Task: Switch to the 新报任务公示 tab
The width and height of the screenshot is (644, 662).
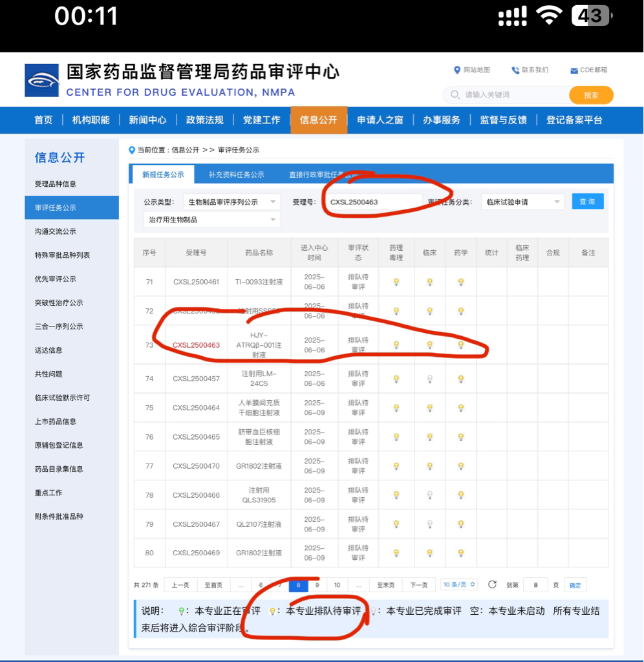Action: (163, 175)
